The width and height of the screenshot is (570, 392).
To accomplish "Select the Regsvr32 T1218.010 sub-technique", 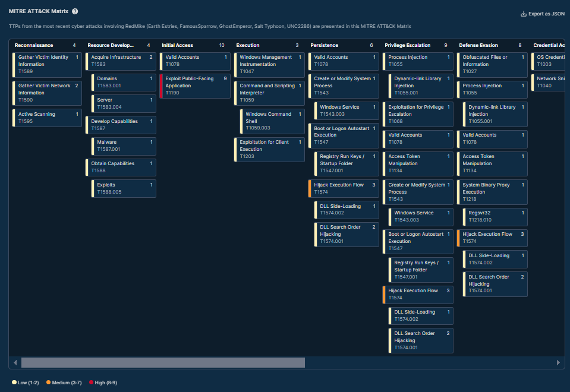I will (495, 216).
